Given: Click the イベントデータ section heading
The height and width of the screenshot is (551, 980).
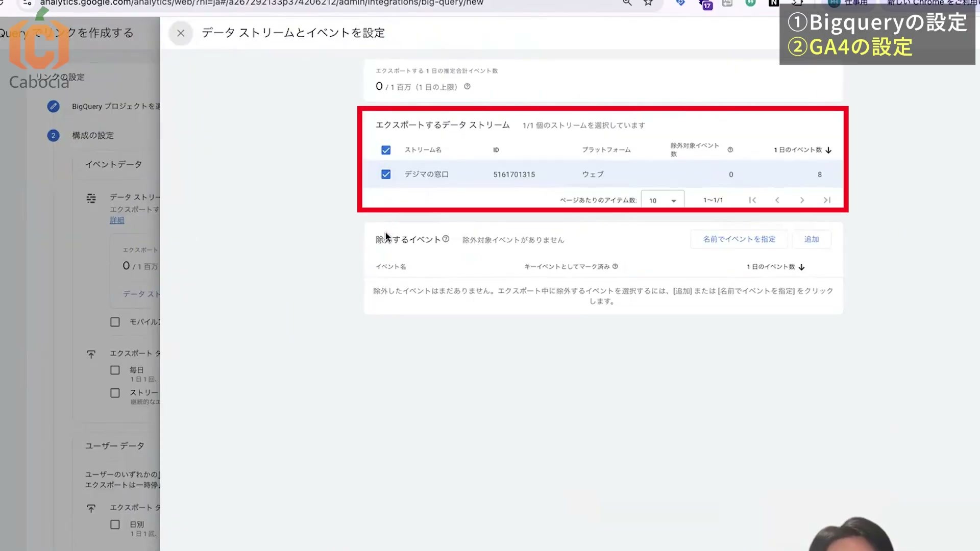Looking at the screenshot, I should point(113,165).
